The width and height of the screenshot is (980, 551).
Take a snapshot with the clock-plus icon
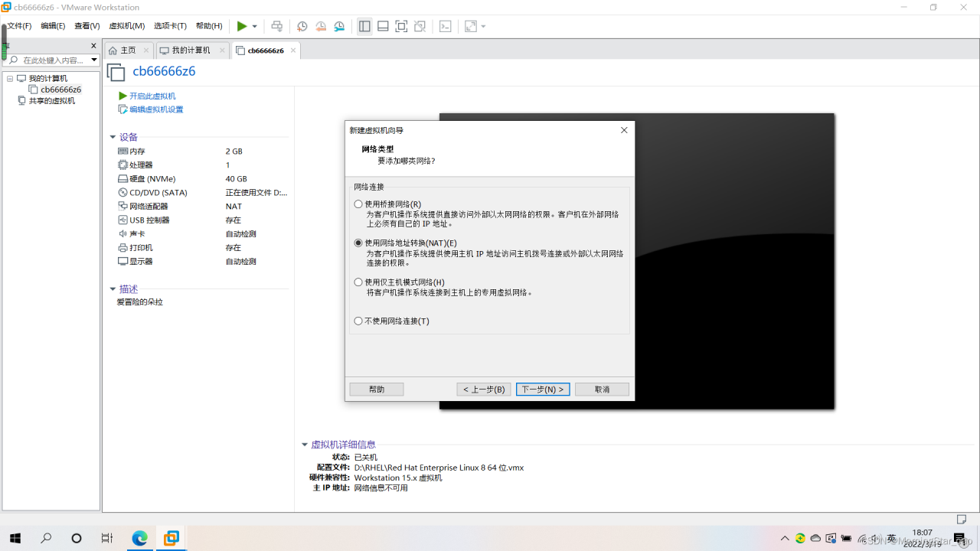tap(302, 26)
